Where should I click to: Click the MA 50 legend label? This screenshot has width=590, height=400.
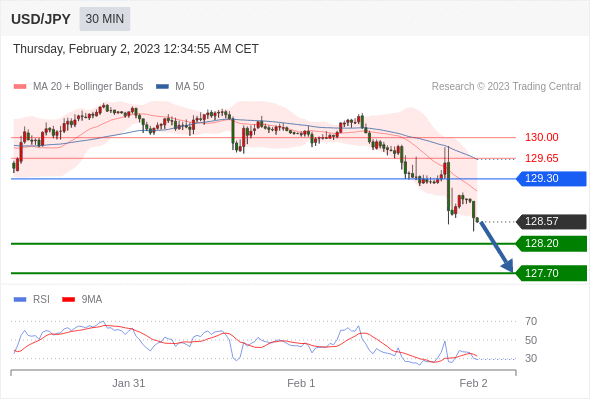pyautogui.click(x=190, y=87)
